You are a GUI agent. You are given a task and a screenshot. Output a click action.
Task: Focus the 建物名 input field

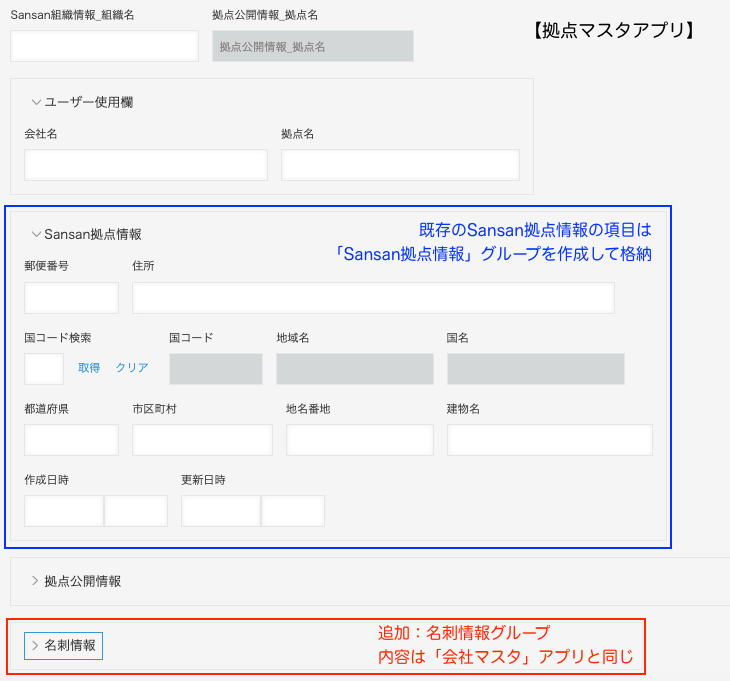(550, 440)
